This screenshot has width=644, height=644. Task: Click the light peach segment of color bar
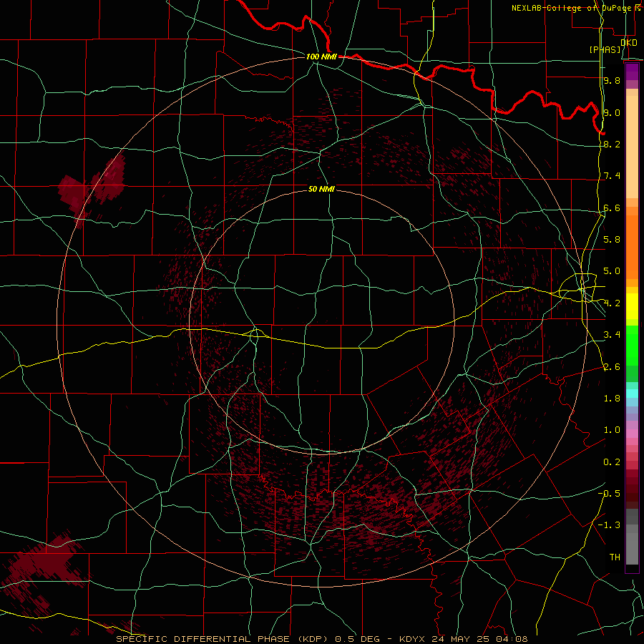[x=632, y=147]
